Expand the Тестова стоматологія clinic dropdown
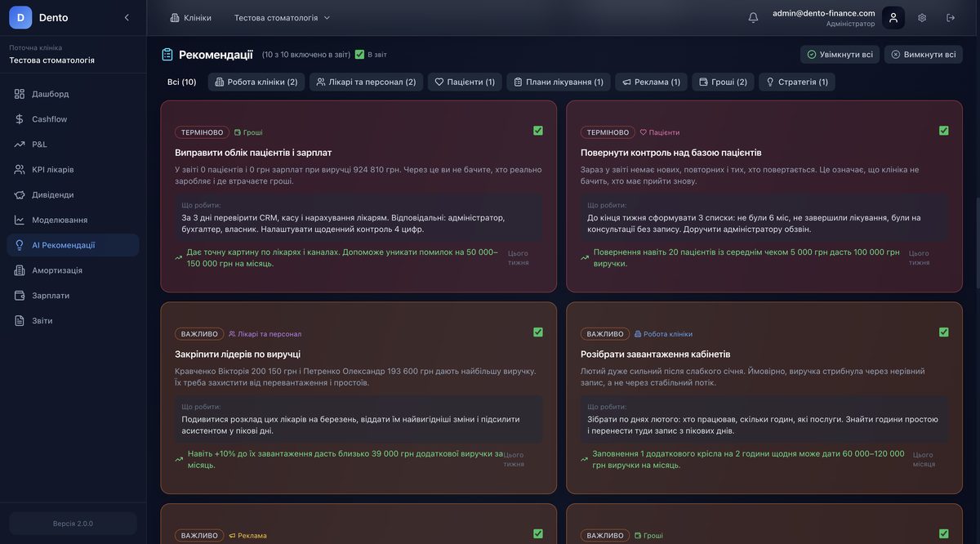This screenshot has width=980, height=544. tap(283, 18)
